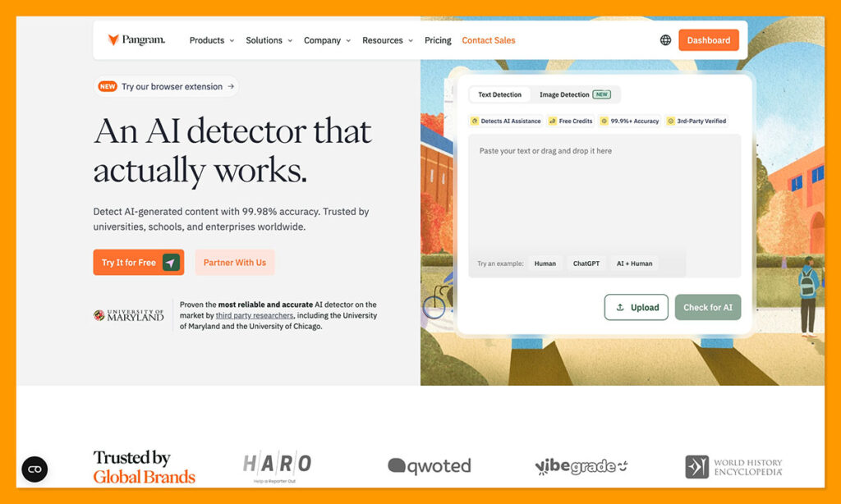The image size is (841, 504).
Task: Switch to the Text Detection tab
Action: tap(500, 94)
